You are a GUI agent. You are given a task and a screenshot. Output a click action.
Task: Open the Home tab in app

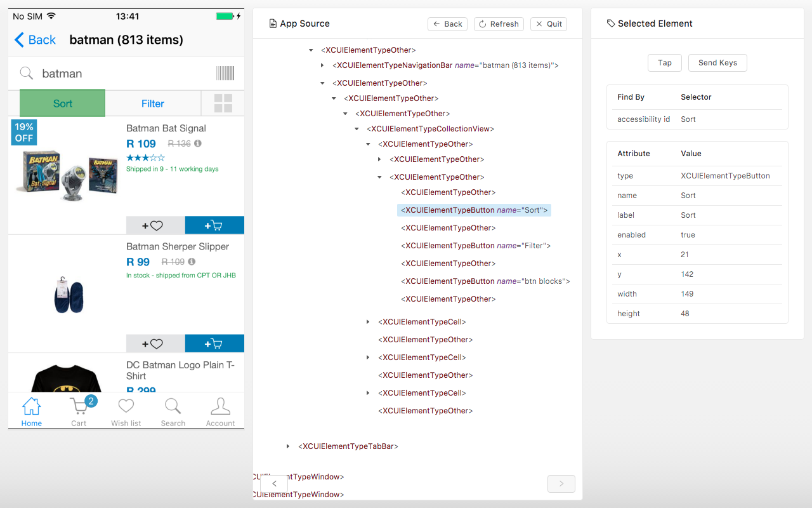click(x=31, y=411)
